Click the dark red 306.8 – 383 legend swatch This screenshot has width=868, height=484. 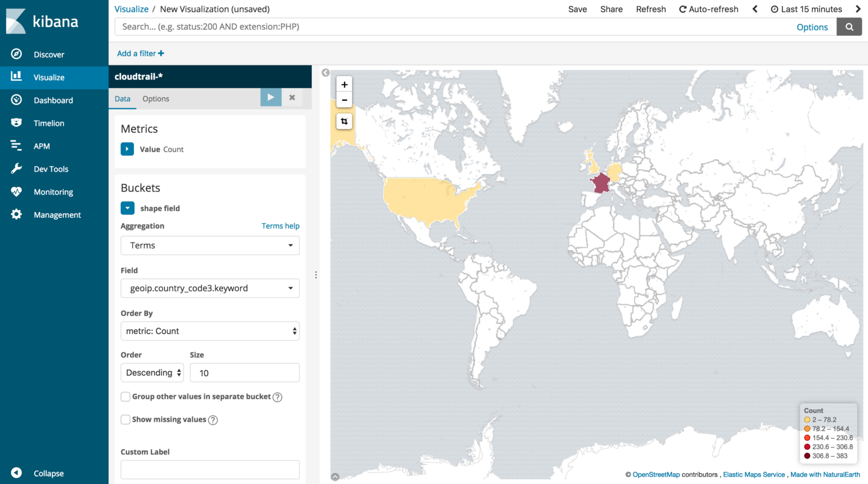point(807,456)
